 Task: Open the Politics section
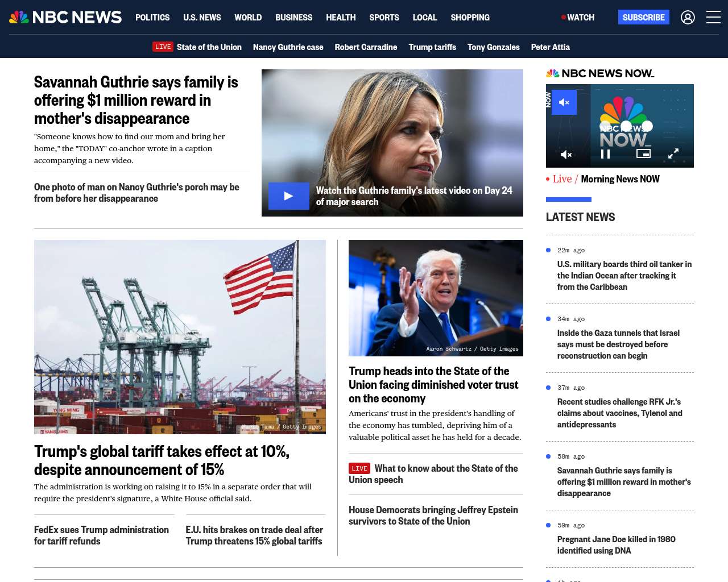152,18
